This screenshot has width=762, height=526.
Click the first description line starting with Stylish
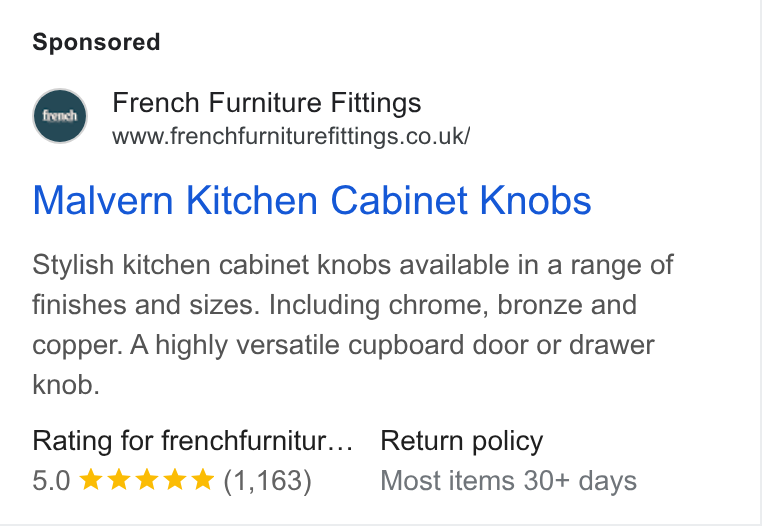[x=353, y=265]
